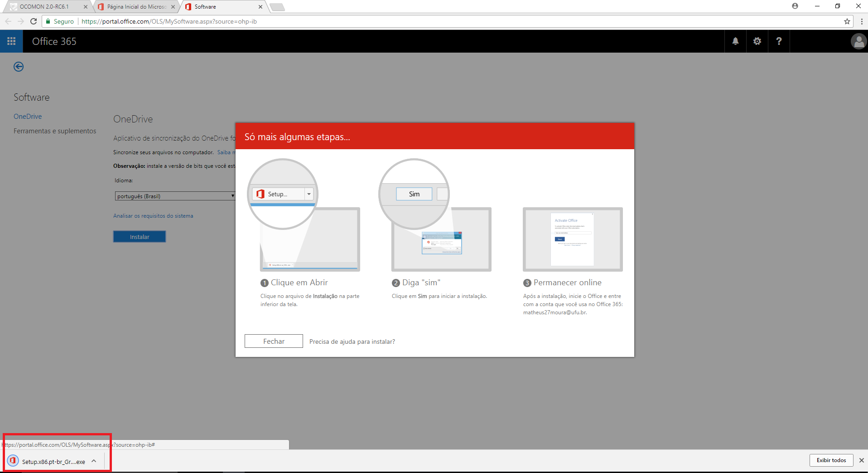
Task: Go back with the browser back arrow
Action: tap(8, 21)
